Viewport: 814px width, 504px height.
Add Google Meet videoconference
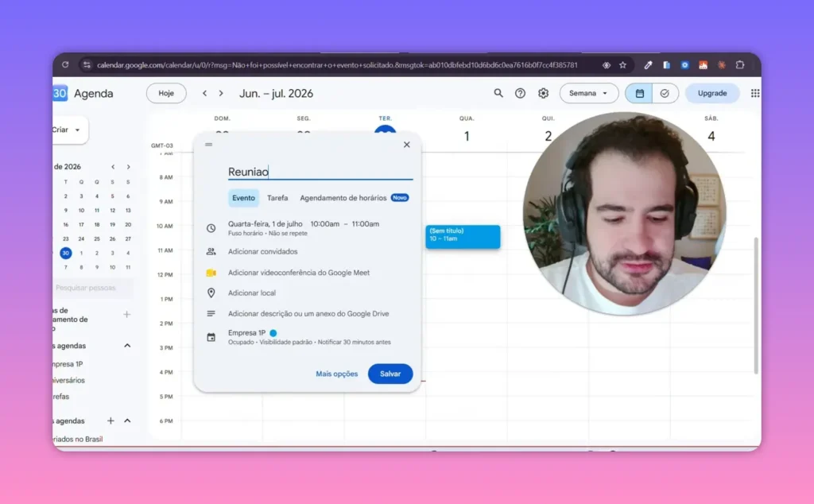click(x=299, y=273)
